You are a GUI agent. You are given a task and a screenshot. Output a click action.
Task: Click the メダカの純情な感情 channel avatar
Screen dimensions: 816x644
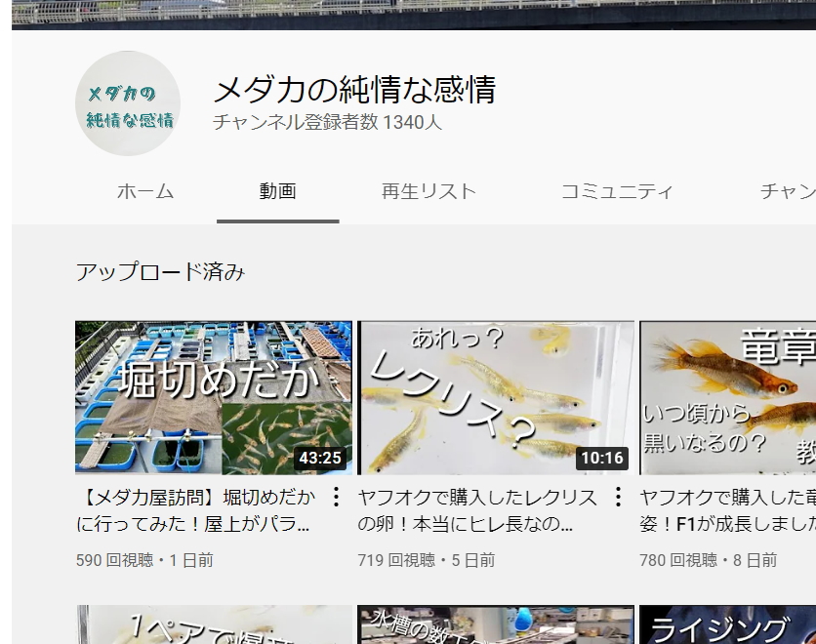pyautogui.click(x=128, y=103)
